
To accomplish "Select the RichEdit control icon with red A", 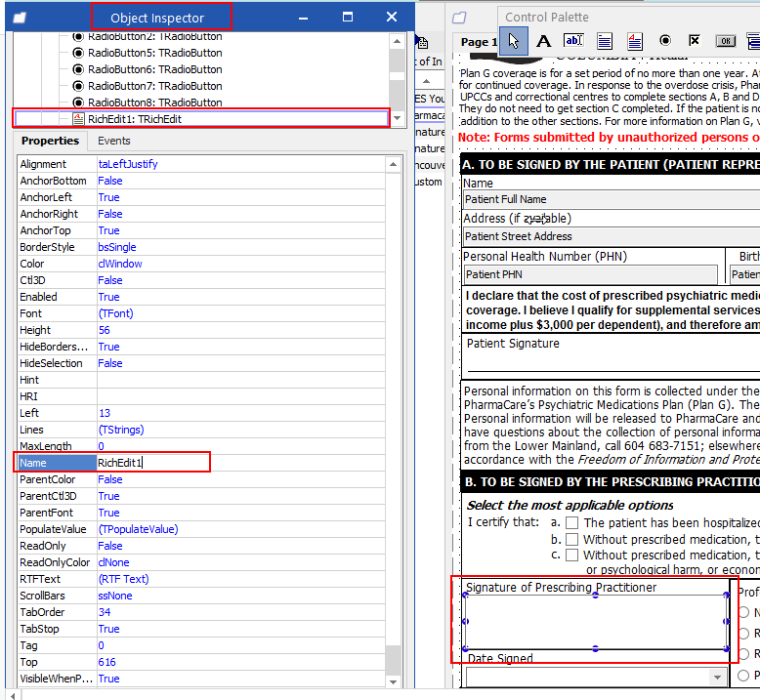I will coord(634,42).
